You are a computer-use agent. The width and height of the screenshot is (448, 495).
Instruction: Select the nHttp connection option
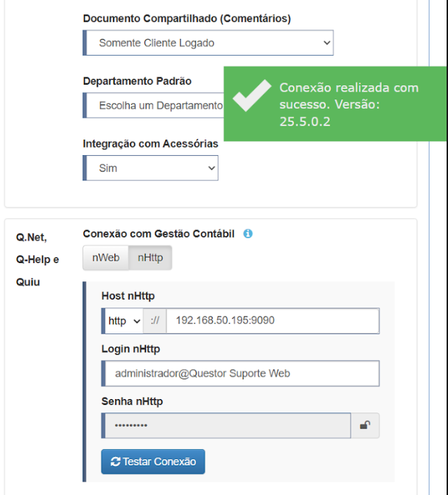(150, 257)
